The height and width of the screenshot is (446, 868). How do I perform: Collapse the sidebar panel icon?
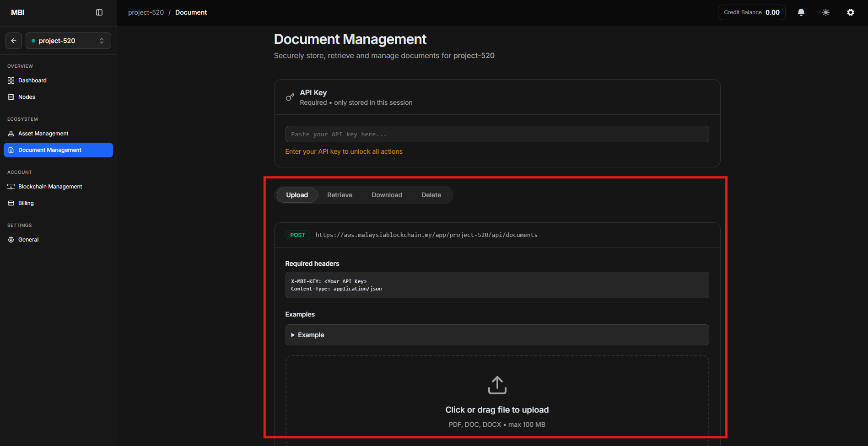tap(99, 12)
